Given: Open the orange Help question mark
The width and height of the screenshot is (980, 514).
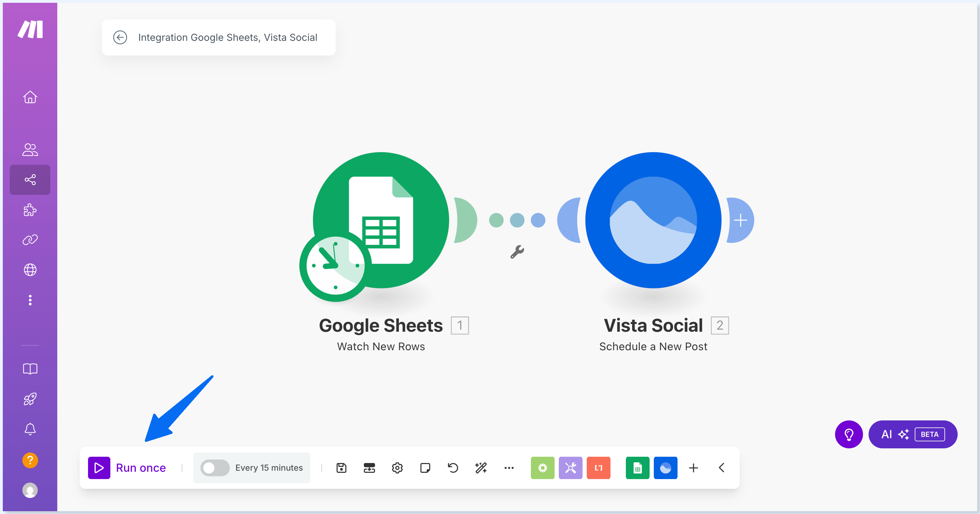Looking at the screenshot, I should pyautogui.click(x=30, y=460).
